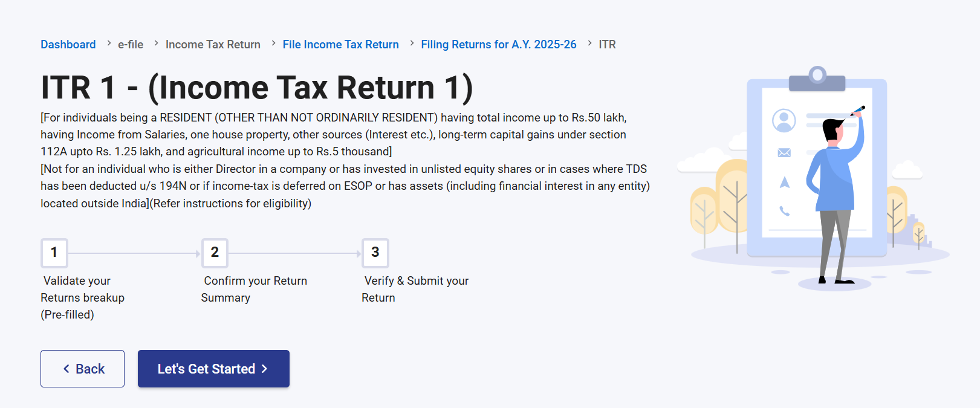Select the step 2 number box
Image resolution: width=980 pixels, height=408 pixels.
tap(215, 253)
